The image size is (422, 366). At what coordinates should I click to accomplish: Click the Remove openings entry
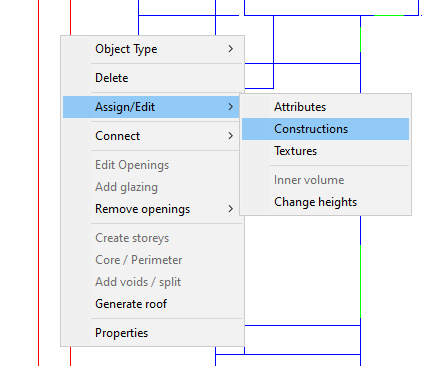pos(152,209)
